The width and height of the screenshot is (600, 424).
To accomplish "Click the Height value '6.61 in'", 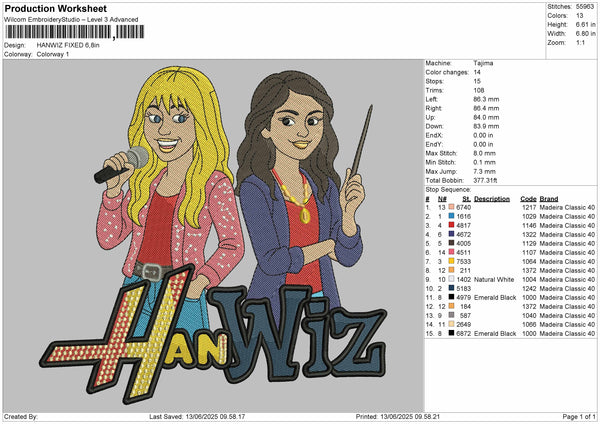I will click(585, 24).
